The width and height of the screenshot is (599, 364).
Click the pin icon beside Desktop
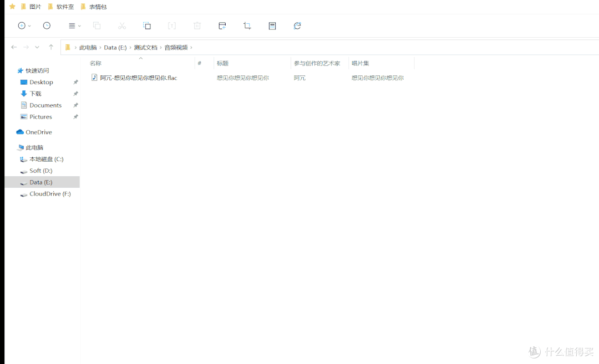pyautogui.click(x=75, y=82)
